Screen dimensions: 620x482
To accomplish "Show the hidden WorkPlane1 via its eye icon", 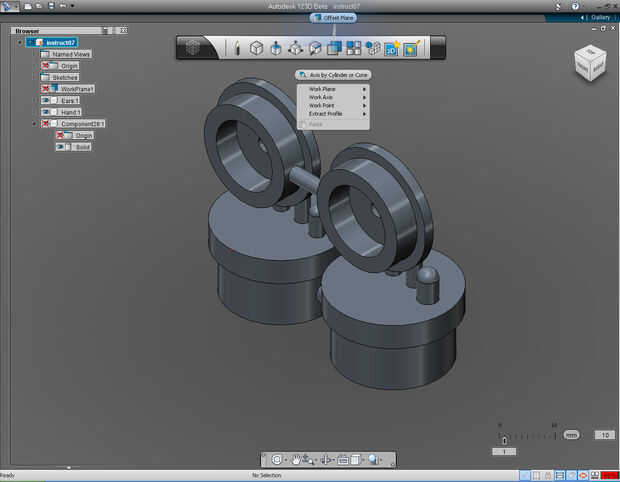I will 46,89.
